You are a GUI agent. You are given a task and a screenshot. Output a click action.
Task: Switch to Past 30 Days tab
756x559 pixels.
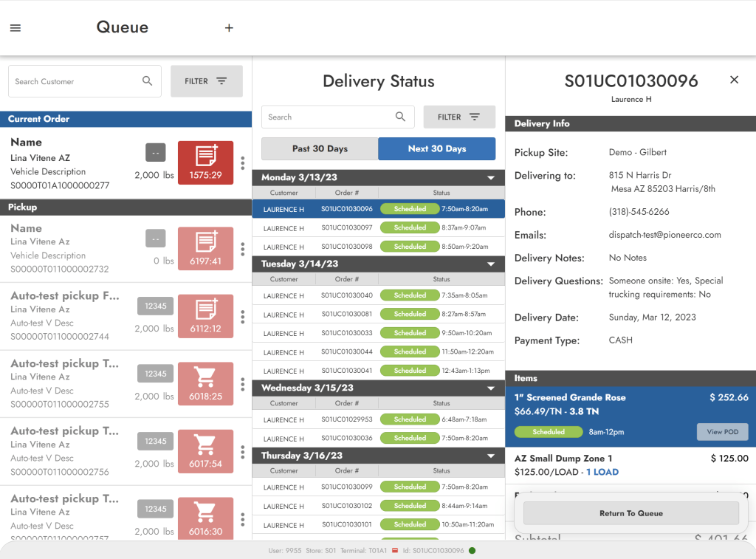coord(320,148)
